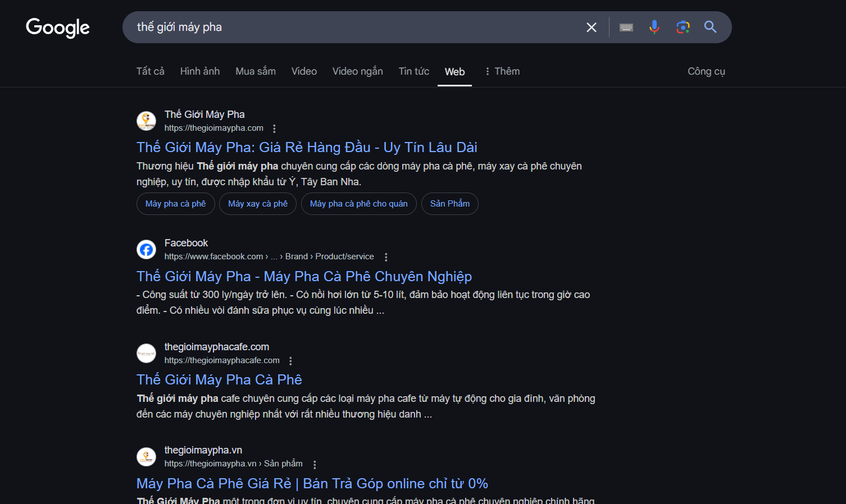846x504 pixels.
Task: Click the 'Máy pha cà phê cho quán' chip
Action: click(x=359, y=204)
